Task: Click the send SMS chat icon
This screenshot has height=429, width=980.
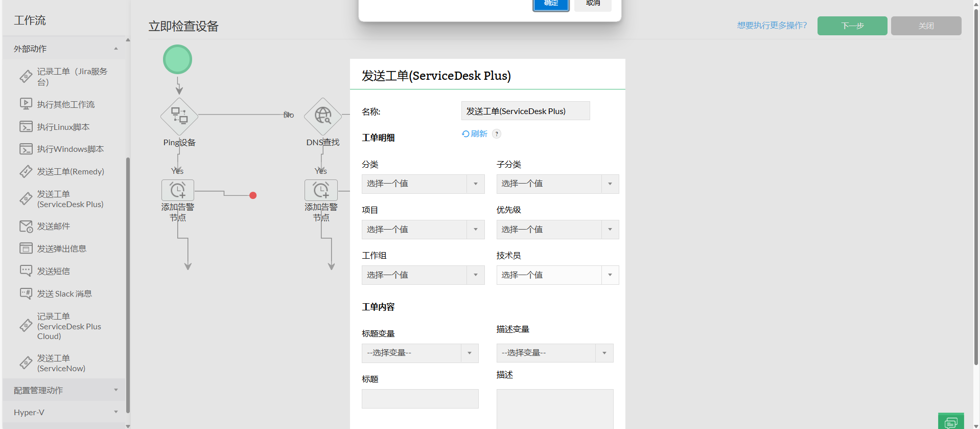Action: pyautogui.click(x=26, y=271)
